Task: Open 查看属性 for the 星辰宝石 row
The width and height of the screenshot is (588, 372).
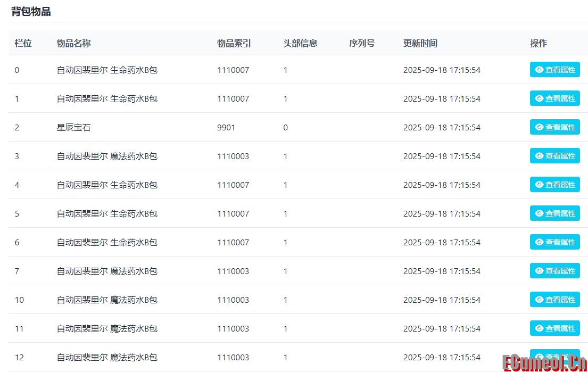Action: pyautogui.click(x=555, y=127)
